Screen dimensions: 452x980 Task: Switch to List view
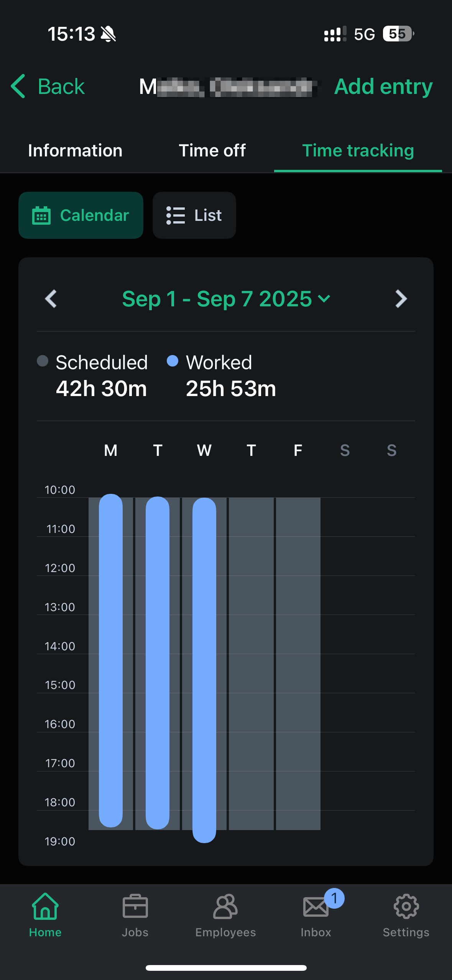(x=194, y=215)
